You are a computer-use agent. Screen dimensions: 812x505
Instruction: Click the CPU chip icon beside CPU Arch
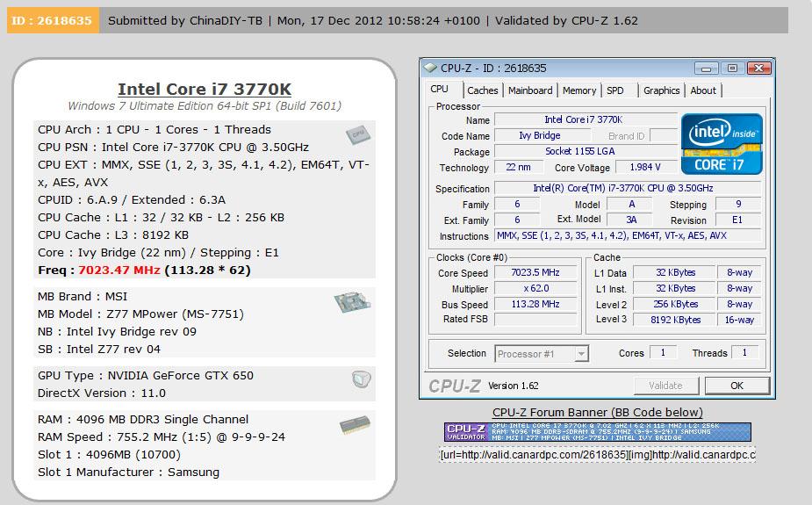358,134
